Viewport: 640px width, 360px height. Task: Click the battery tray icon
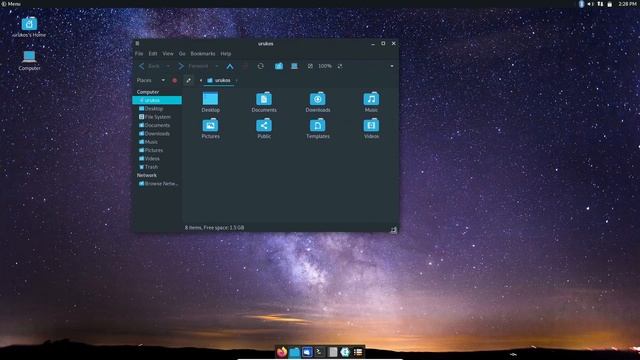coord(610,4)
